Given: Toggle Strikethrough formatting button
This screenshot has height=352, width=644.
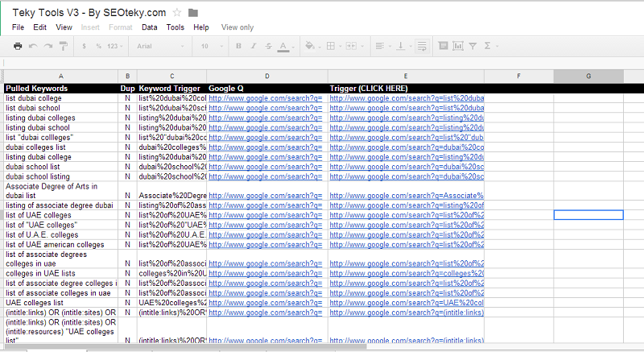Looking at the screenshot, I should 268,46.
